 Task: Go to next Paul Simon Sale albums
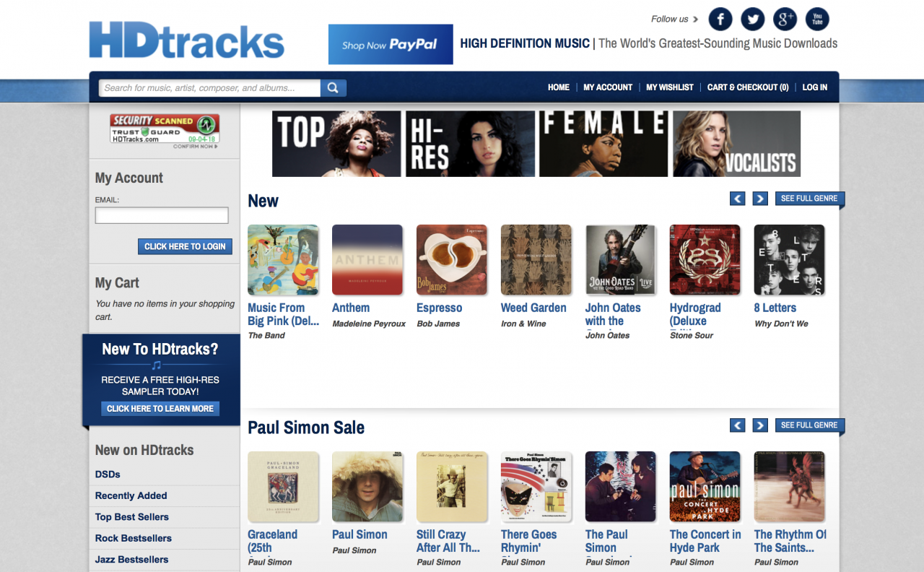pyautogui.click(x=759, y=425)
